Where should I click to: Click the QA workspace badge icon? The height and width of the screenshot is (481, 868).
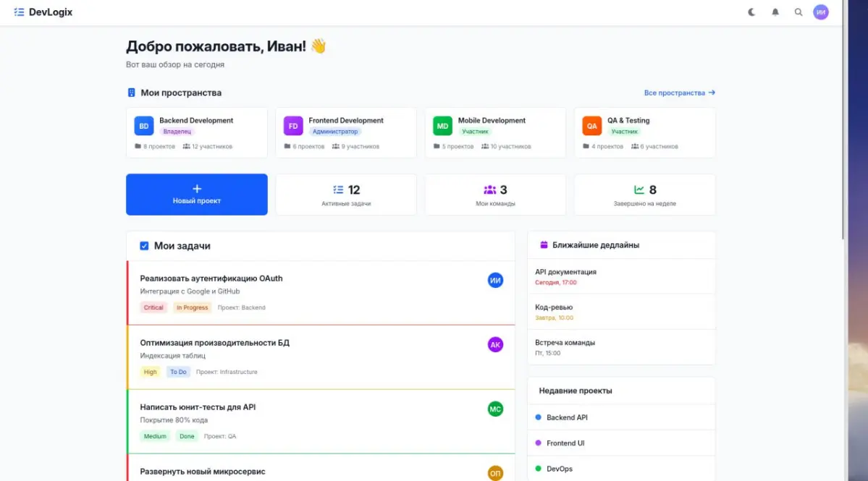(591, 126)
